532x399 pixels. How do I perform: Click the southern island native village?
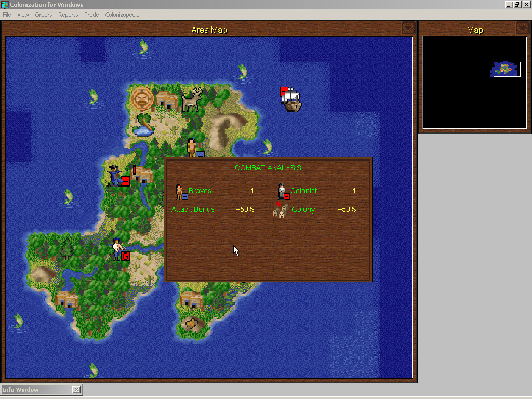(192, 300)
